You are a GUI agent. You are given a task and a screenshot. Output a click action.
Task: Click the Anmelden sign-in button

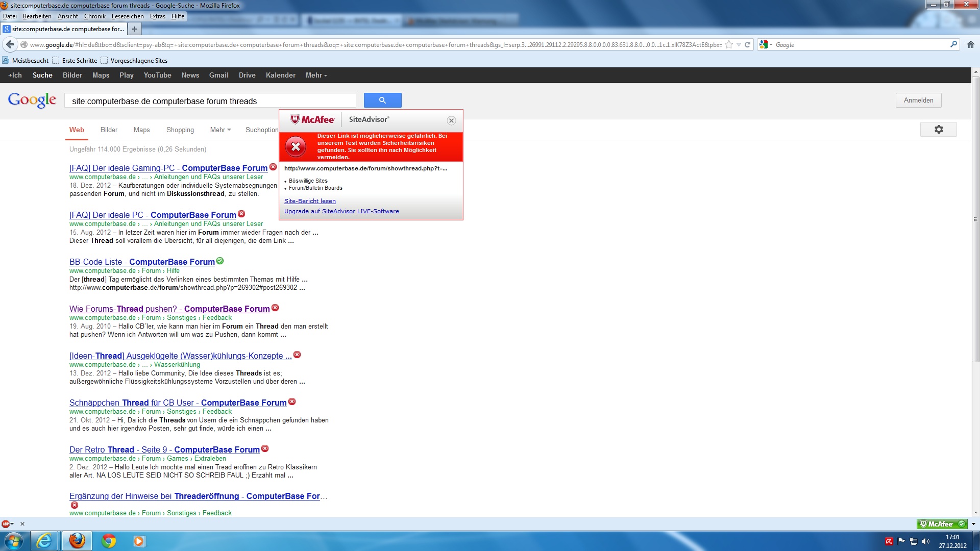tap(918, 101)
